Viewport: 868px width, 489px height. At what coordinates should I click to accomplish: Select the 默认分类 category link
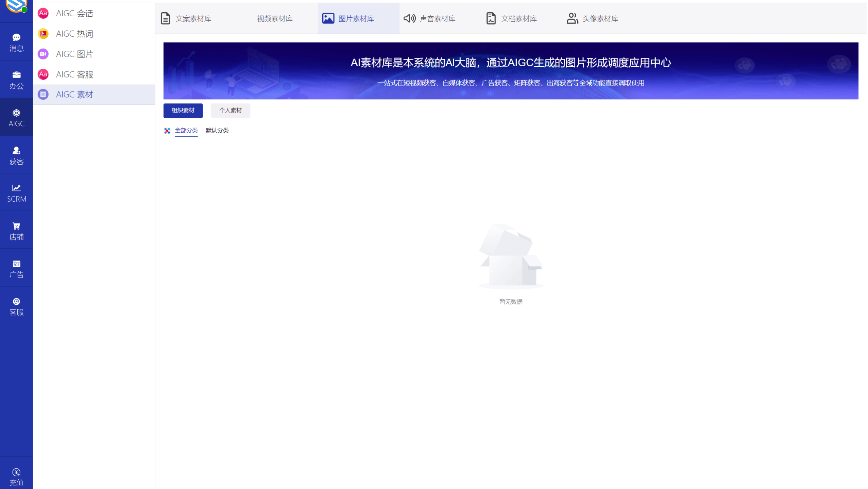tap(217, 130)
